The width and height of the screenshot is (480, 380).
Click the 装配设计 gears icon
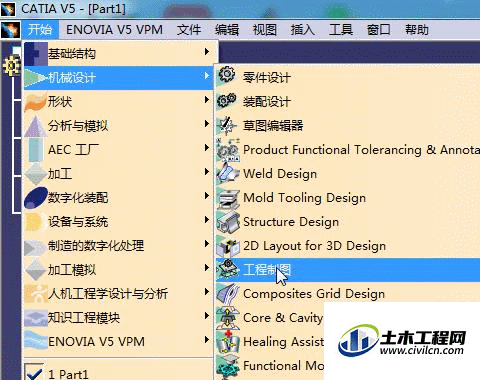[227, 101]
